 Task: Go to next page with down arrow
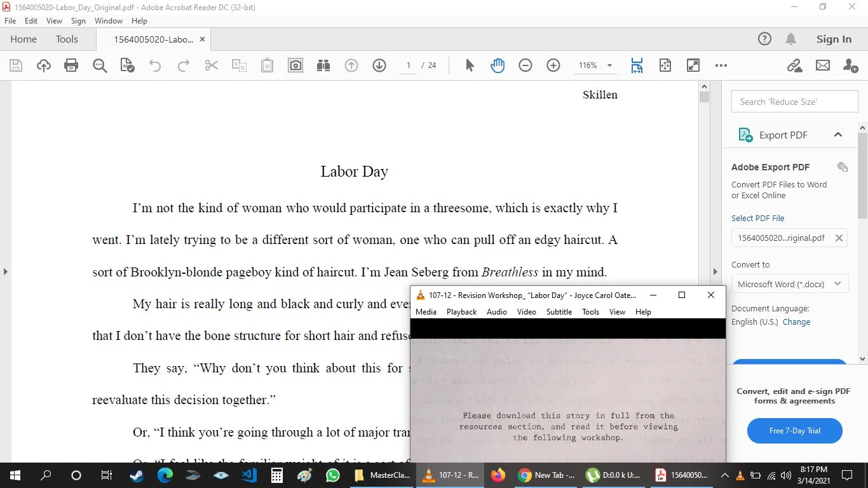pyautogui.click(x=379, y=65)
